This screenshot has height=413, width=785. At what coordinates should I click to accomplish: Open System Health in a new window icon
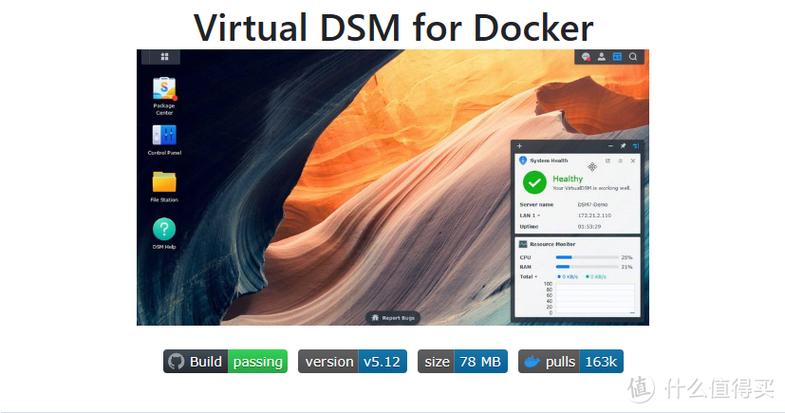click(x=608, y=161)
